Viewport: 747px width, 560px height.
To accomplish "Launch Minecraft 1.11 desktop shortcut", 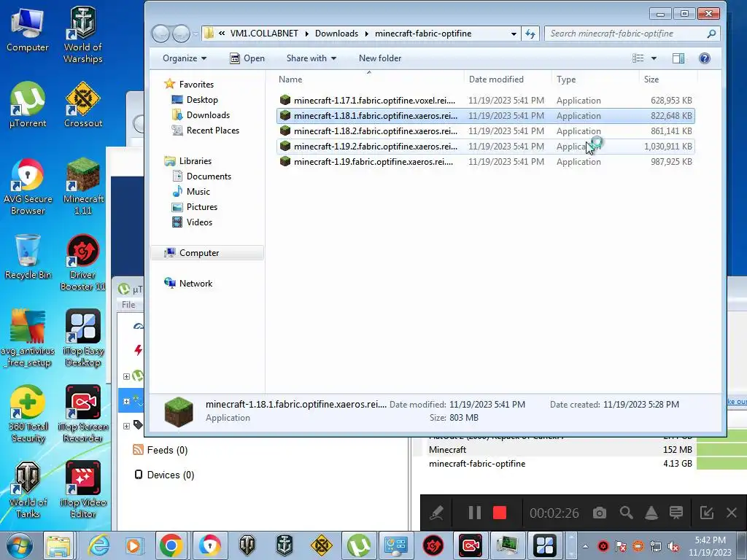I will (x=83, y=187).
